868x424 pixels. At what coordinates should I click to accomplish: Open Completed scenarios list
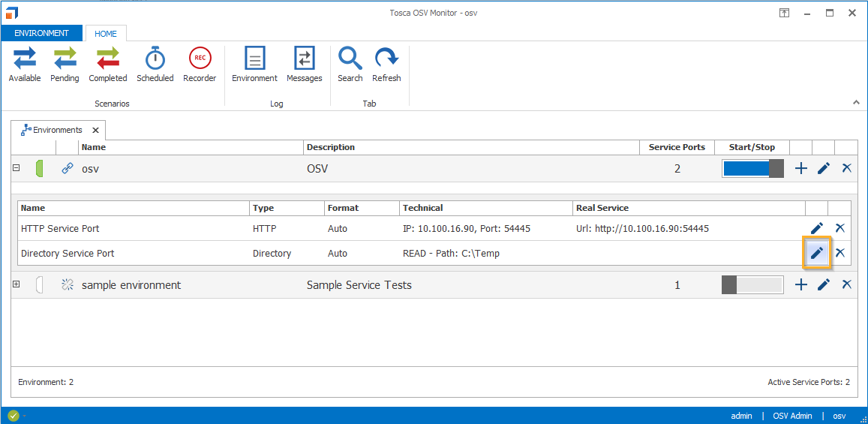point(108,64)
